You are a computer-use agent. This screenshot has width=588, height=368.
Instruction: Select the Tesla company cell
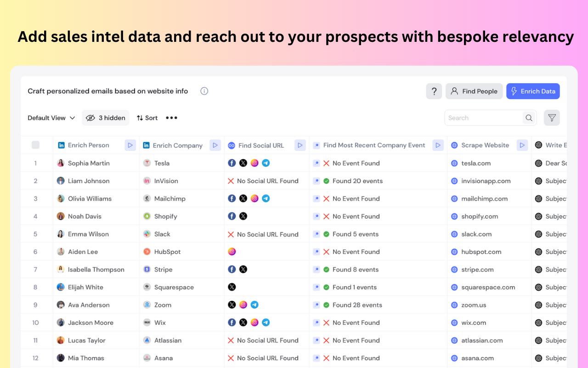182,163
